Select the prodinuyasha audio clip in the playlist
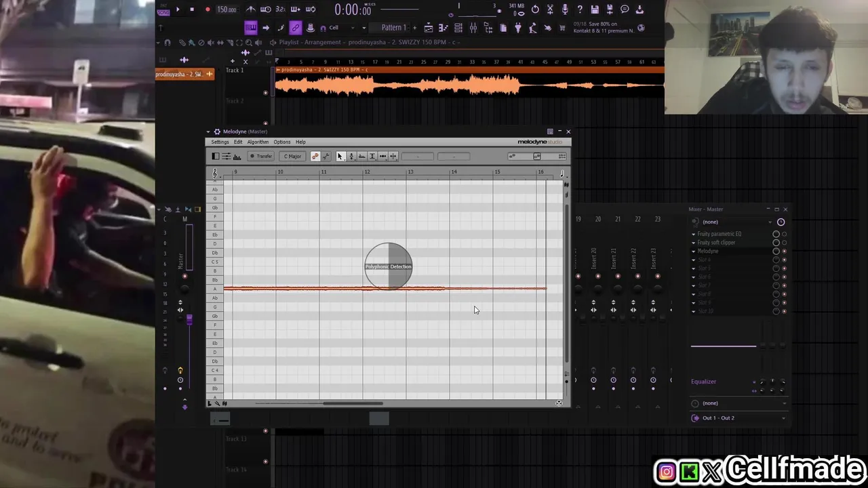This screenshot has width=868, height=488. point(469,81)
